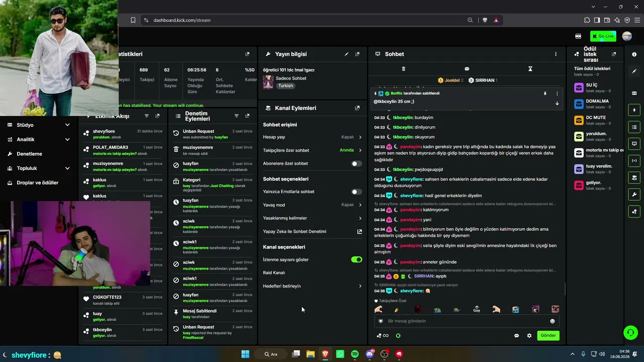
Task: Toggle Yalnızca Emotlarla sohbet switch
Action: (x=356, y=192)
